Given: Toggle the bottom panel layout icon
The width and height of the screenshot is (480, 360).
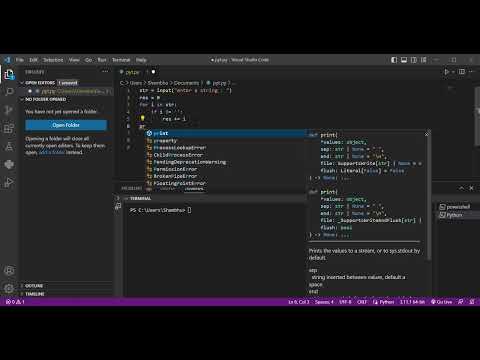Looking at the screenshot, I should (404, 60).
